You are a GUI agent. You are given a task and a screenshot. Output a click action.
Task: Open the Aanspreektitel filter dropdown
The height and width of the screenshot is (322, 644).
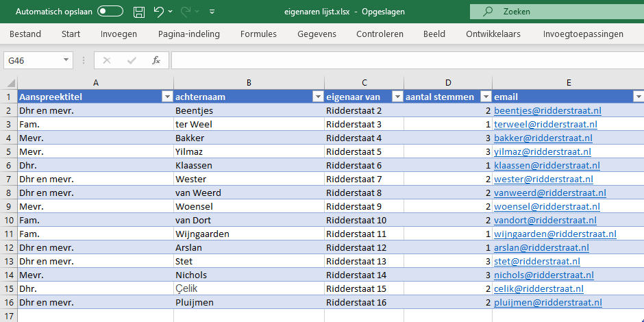[167, 97]
